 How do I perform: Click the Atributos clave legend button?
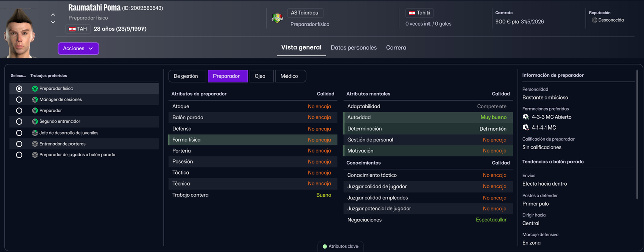tap(340, 246)
